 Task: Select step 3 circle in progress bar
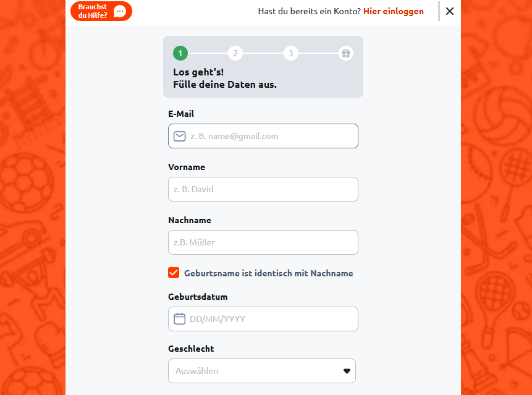pos(291,53)
